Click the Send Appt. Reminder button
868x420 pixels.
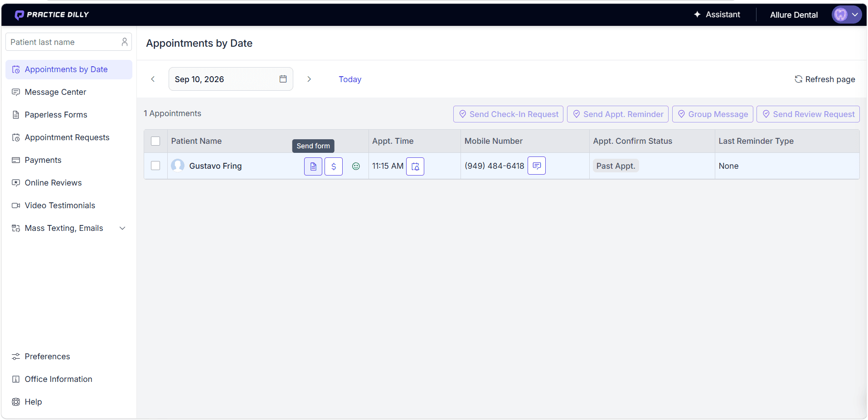[618, 114]
